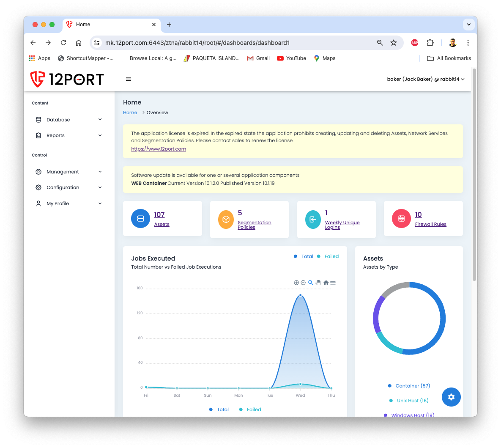Click the browser address bar URL
501x448 pixels.
(197, 43)
